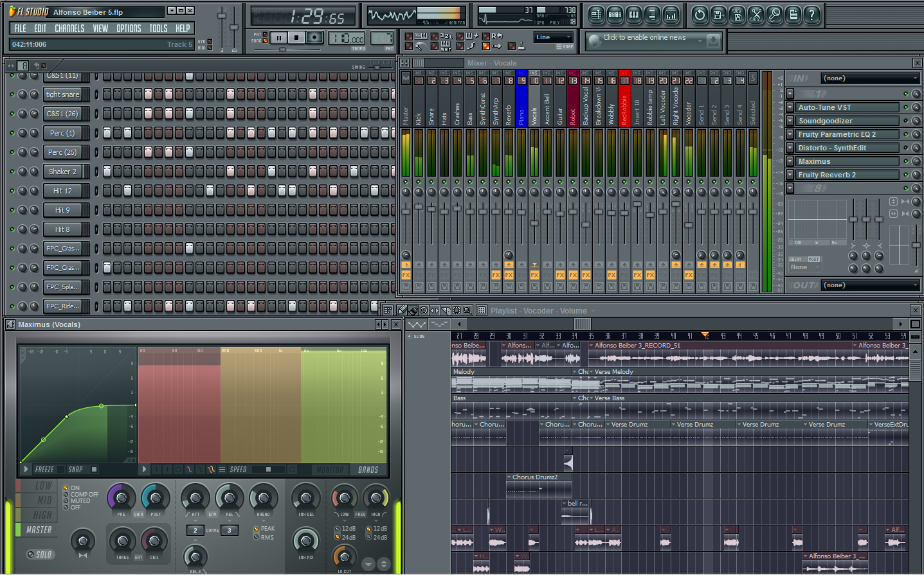Viewport: 924px width, 575px height.
Task: Open the audio editor scissors icon
Action: click(756, 15)
